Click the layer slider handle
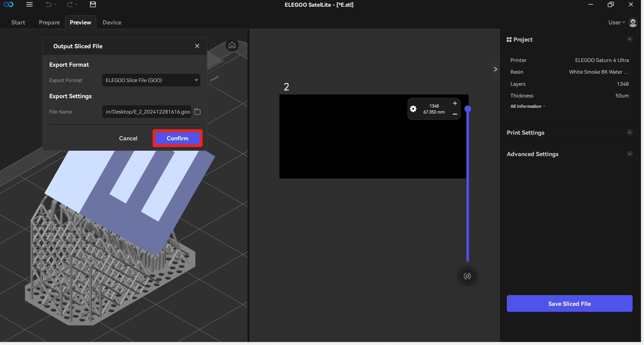The height and width of the screenshot is (345, 644). [x=468, y=109]
